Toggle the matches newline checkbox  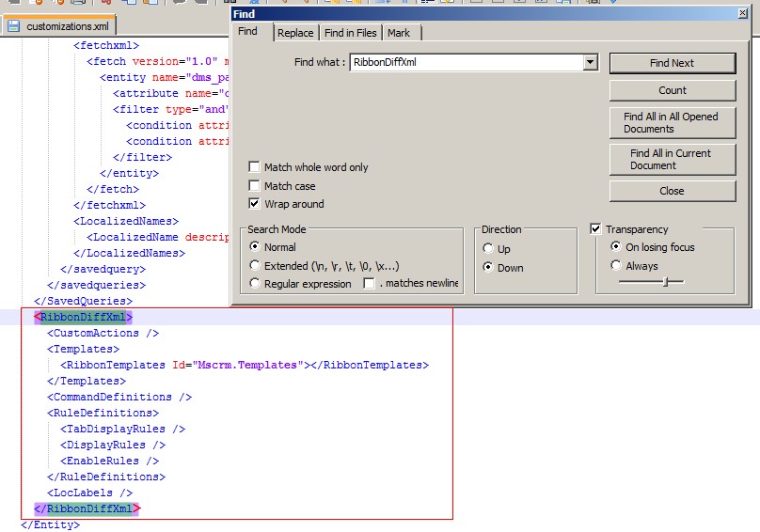click(369, 283)
